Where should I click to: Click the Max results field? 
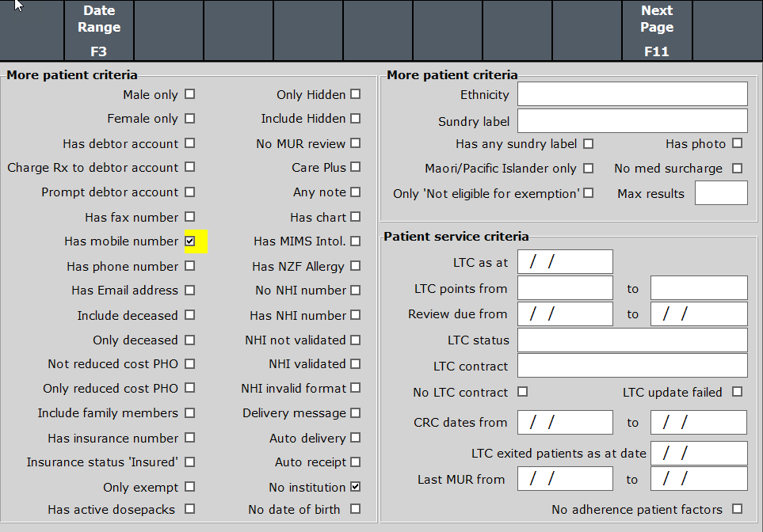[x=720, y=193]
